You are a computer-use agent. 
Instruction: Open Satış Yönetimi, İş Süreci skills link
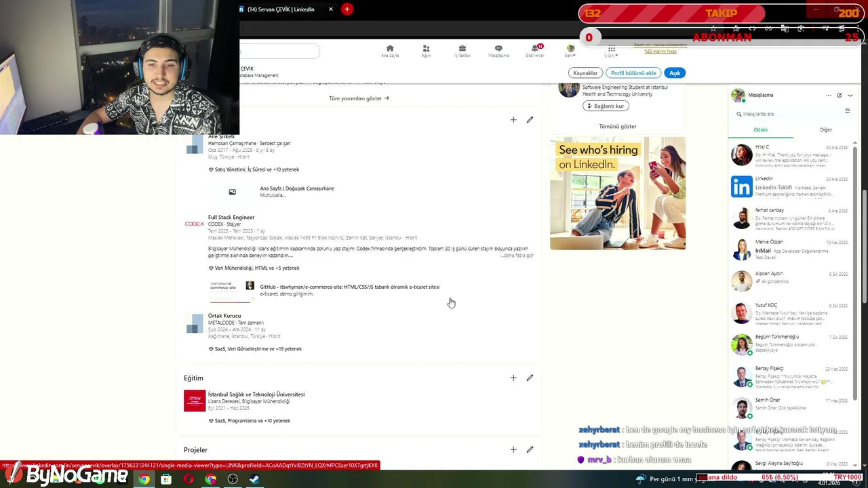[254, 169]
